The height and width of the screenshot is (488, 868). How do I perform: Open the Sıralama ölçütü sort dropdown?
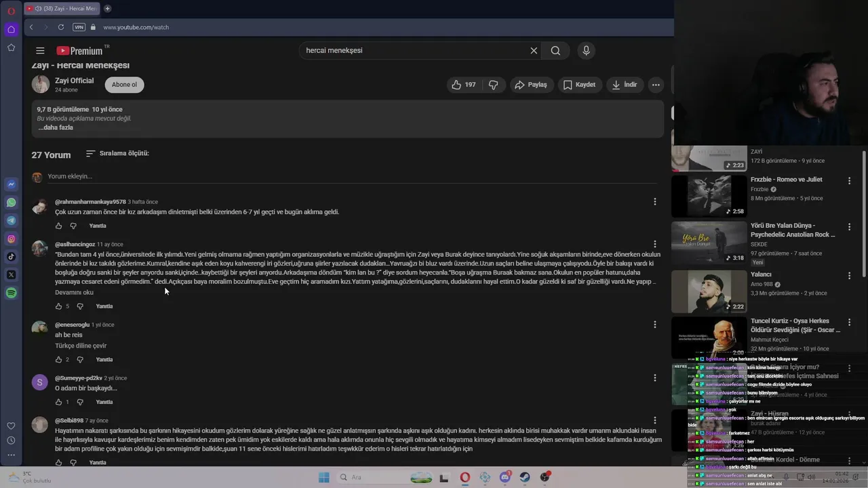point(117,154)
